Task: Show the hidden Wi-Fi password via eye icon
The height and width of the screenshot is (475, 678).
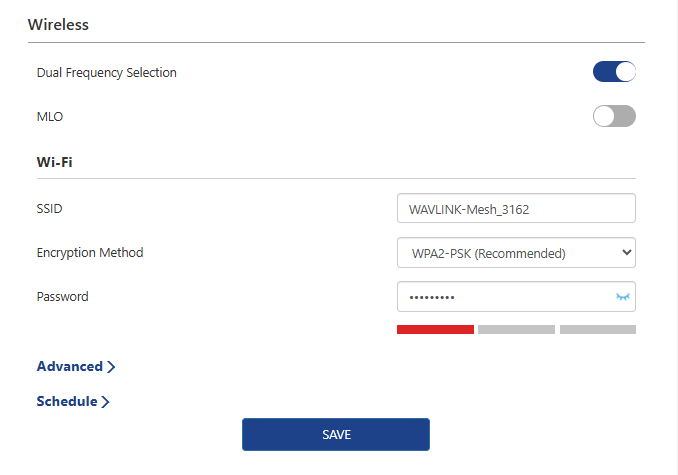Action: 624,297
